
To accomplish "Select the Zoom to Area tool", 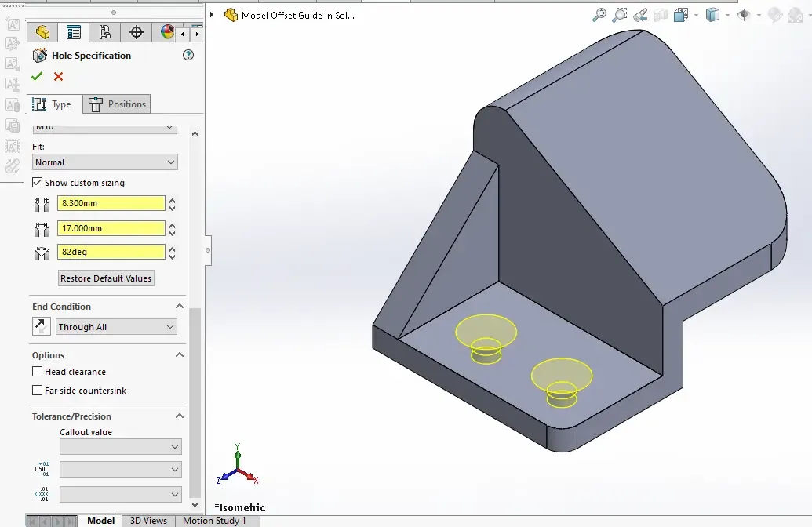I will [x=620, y=15].
